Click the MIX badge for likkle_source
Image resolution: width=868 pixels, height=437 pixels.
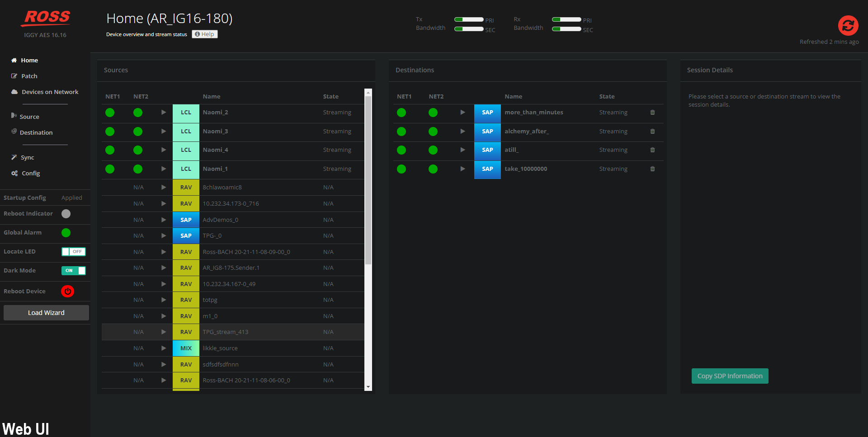point(186,348)
